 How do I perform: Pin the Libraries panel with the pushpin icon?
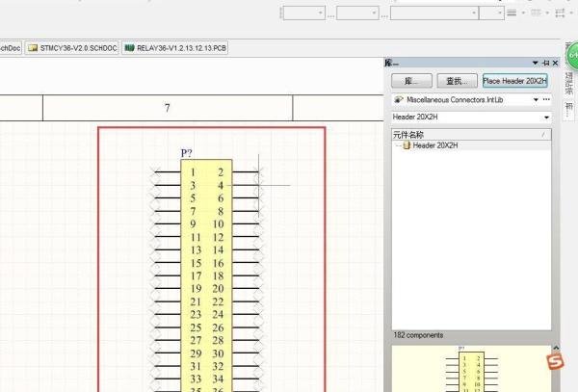pyautogui.click(x=546, y=63)
